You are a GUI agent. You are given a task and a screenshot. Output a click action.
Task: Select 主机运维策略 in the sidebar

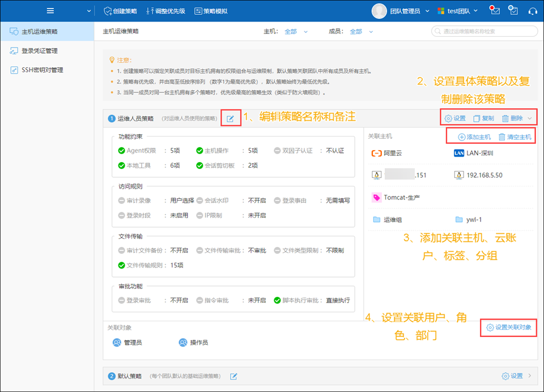pos(40,32)
